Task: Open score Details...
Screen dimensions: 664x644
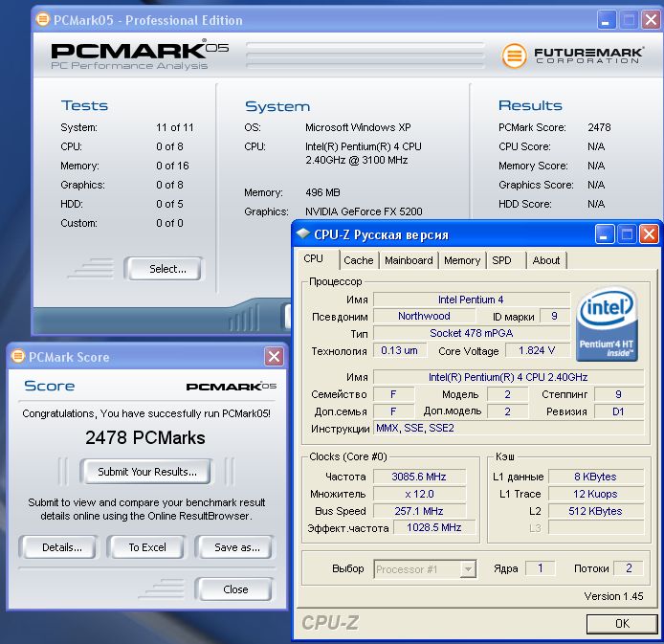Action: click(59, 547)
